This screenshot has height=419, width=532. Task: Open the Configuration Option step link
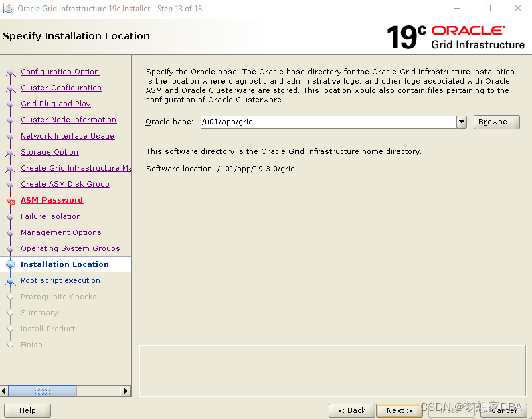pyautogui.click(x=60, y=72)
